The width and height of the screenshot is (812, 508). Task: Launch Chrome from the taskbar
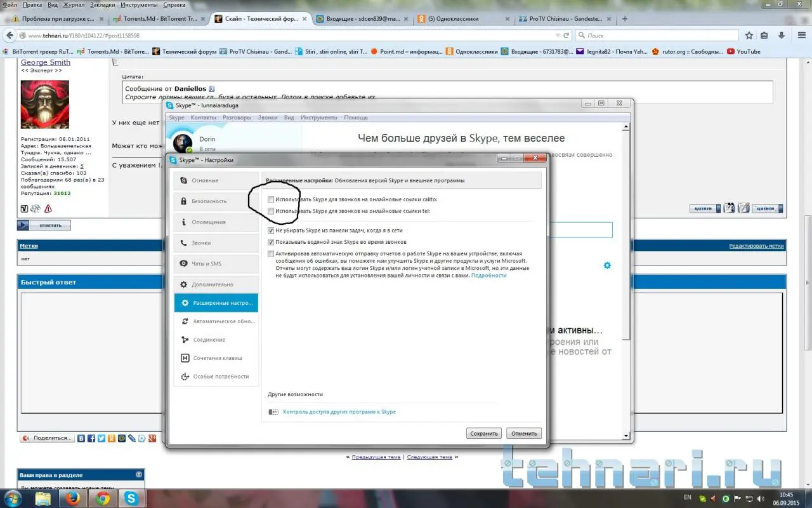coord(103,498)
